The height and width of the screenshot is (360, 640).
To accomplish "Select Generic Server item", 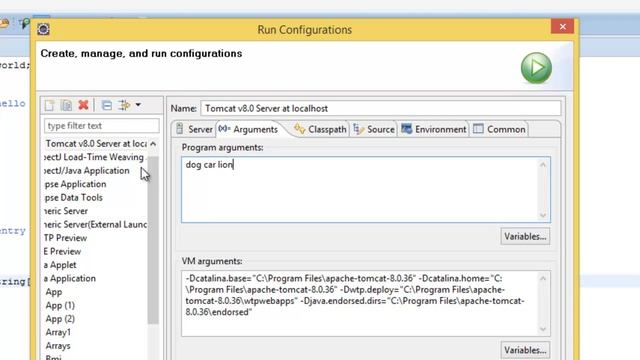I will pos(66,211).
